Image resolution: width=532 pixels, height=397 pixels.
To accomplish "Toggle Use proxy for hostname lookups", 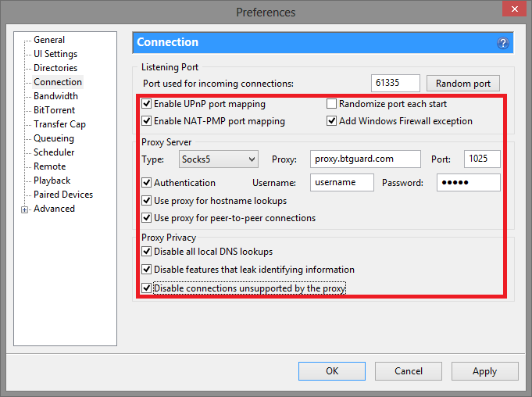I will [146, 201].
